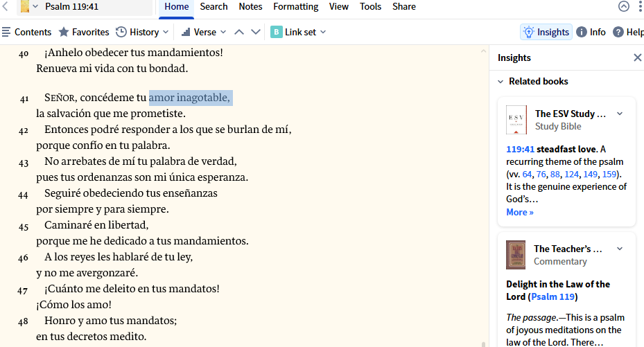Click the More » link
644x347 pixels.
(519, 212)
